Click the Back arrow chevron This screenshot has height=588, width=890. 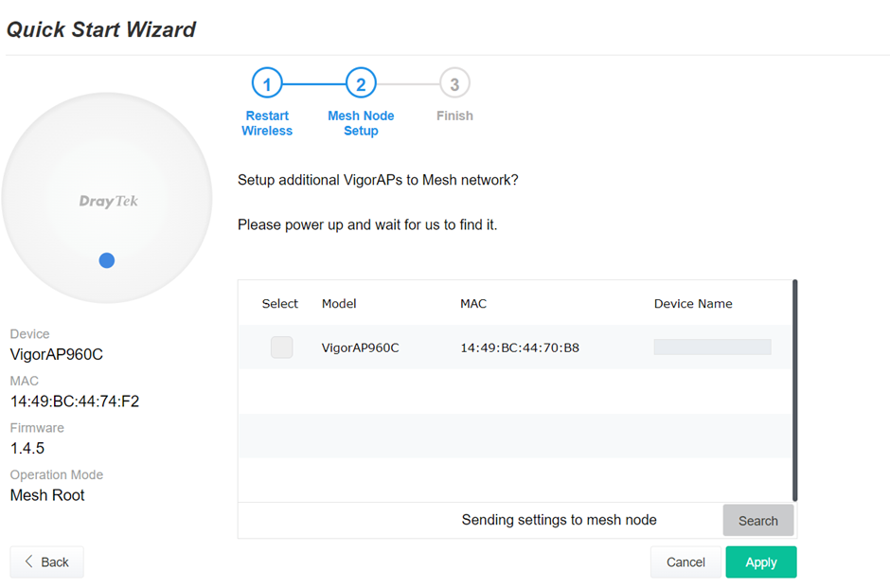tap(28, 561)
